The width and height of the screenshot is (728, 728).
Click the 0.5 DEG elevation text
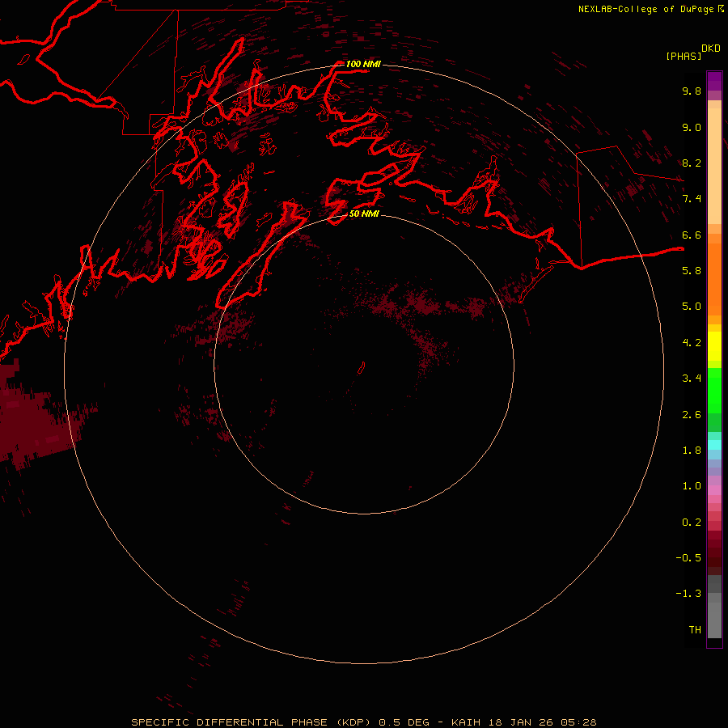click(404, 722)
